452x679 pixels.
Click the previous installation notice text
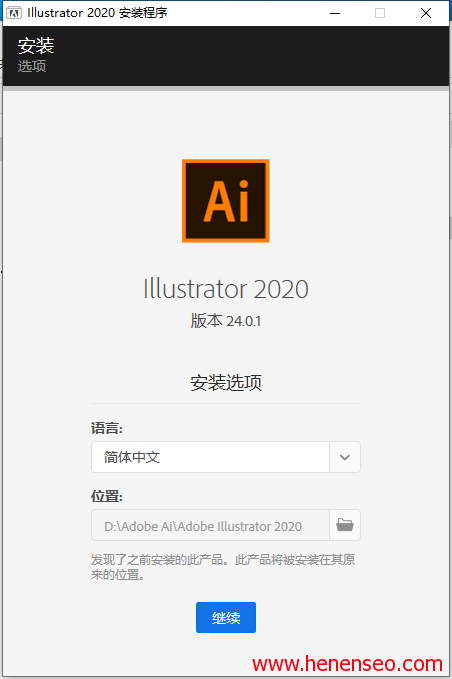(x=223, y=567)
